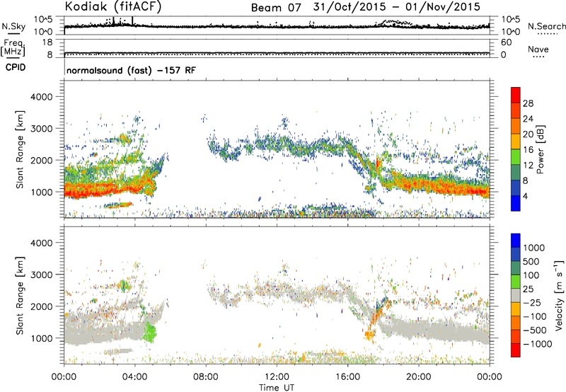Click the '-100' velocity colorbar label
The image size is (566, 392).
coord(535,316)
